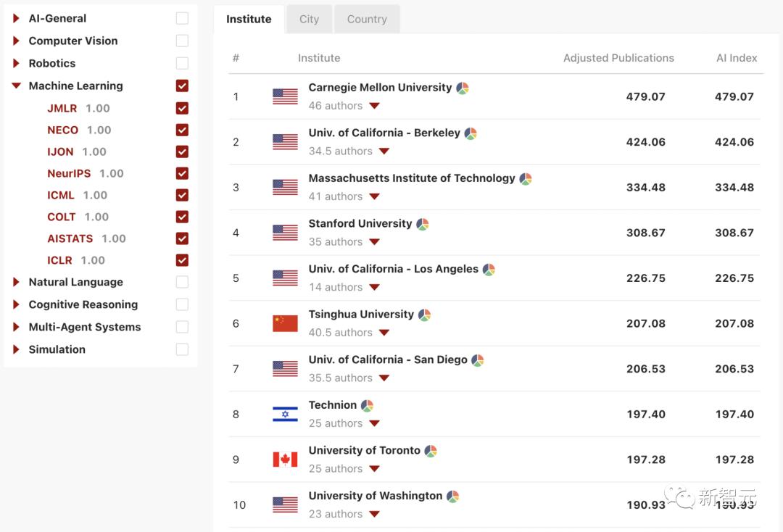Uncheck the NeurIPS checkbox
The width and height of the screenshot is (783, 532).
point(182,173)
